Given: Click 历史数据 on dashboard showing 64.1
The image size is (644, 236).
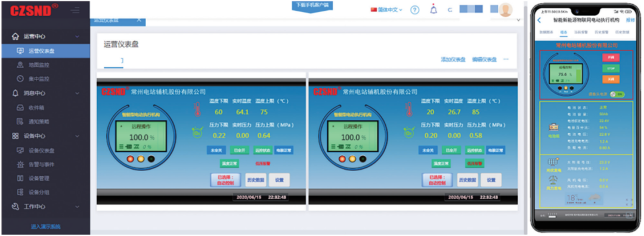Looking at the screenshot, I should [255, 180].
